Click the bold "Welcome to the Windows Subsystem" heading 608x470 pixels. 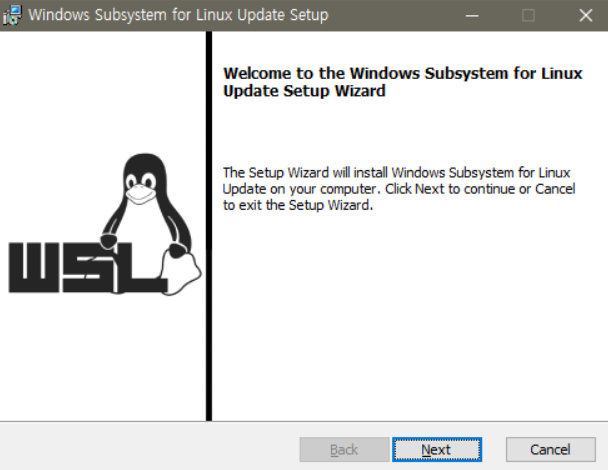point(402,82)
